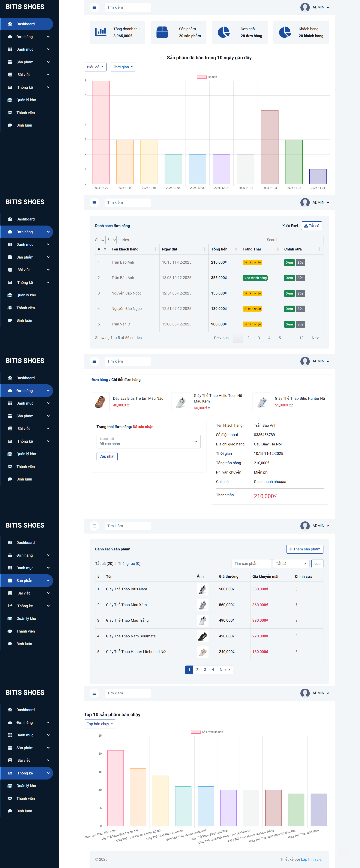Screen dimensions: 360x868
Task: Click the Thêm sản phẩm button
Action: tap(305, 549)
